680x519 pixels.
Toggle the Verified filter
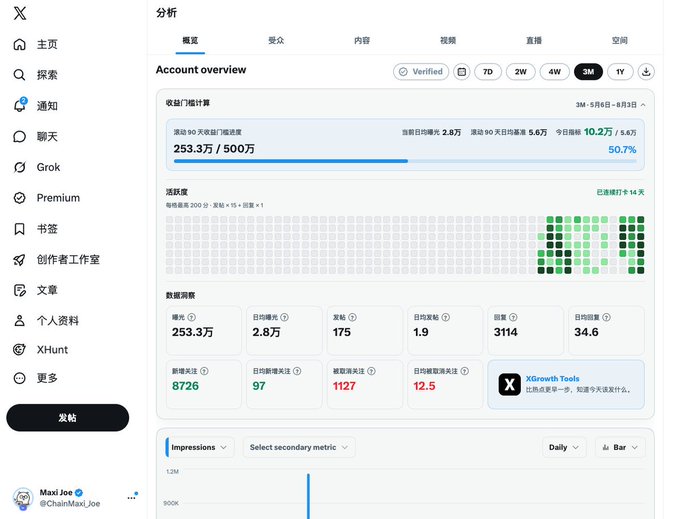(421, 72)
